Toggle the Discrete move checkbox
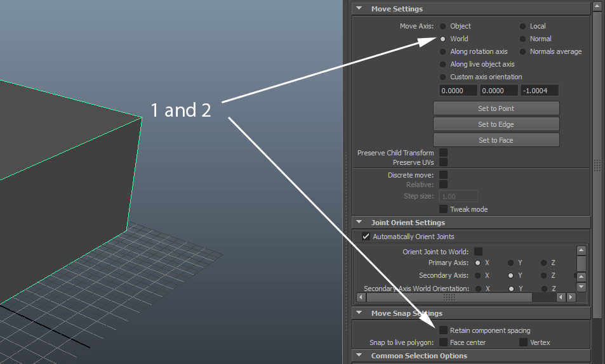Image resolution: width=605 pixels, height=364 pixels. click(443, 174)
